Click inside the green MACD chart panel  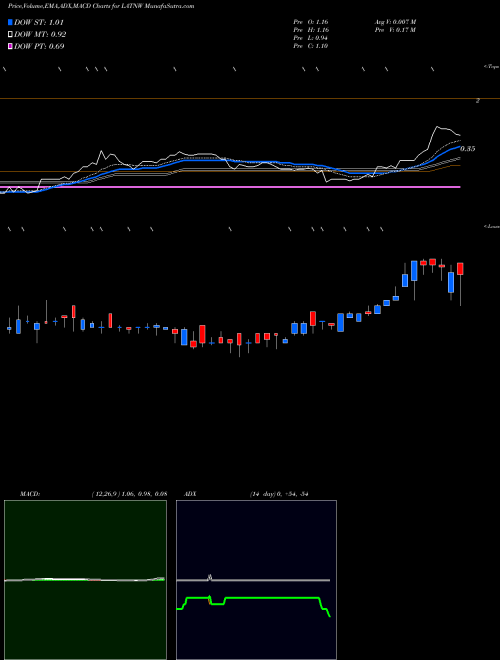(85, 580)
